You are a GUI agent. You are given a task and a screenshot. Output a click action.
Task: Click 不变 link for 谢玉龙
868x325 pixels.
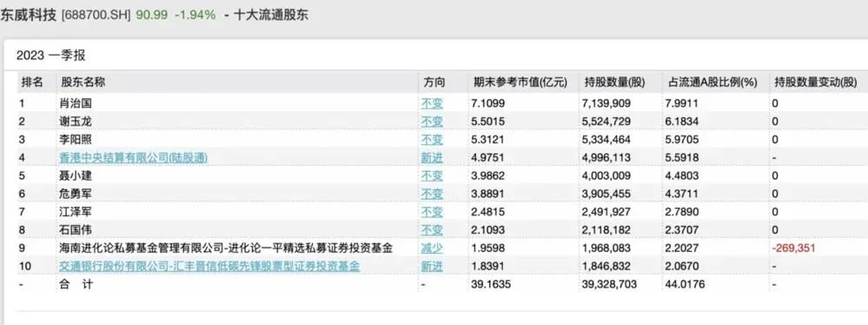[x=432, y=122]
